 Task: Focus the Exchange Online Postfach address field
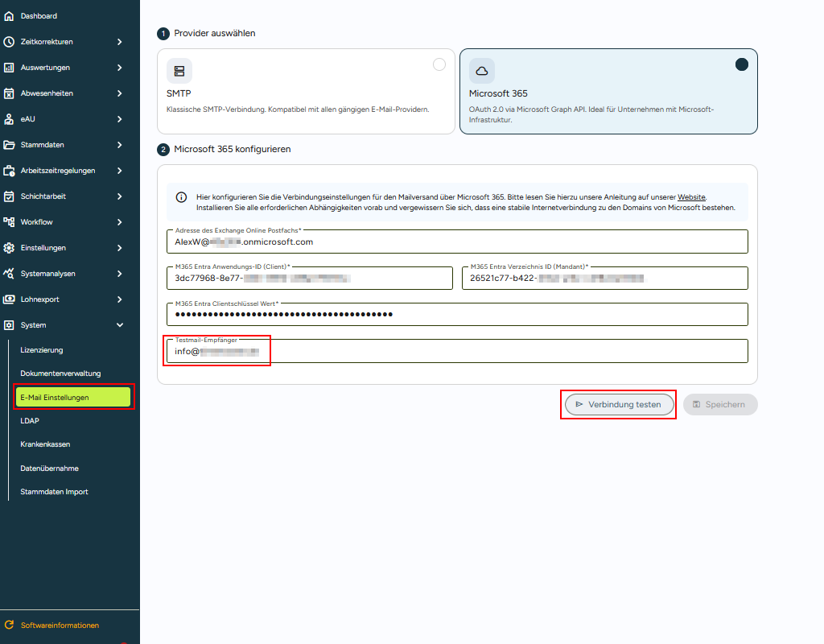457,242
